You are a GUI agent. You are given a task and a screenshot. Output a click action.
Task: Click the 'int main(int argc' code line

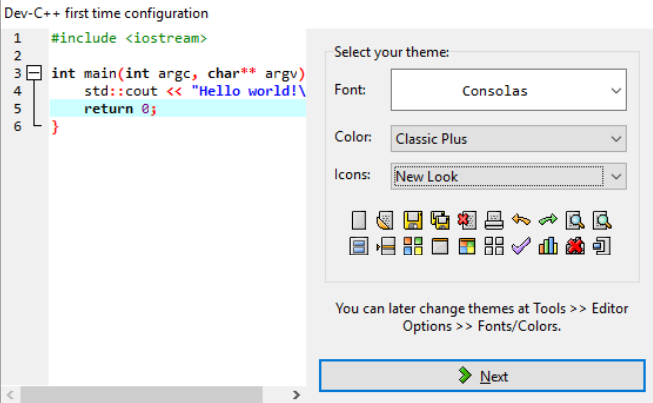(x=178, y=73)
